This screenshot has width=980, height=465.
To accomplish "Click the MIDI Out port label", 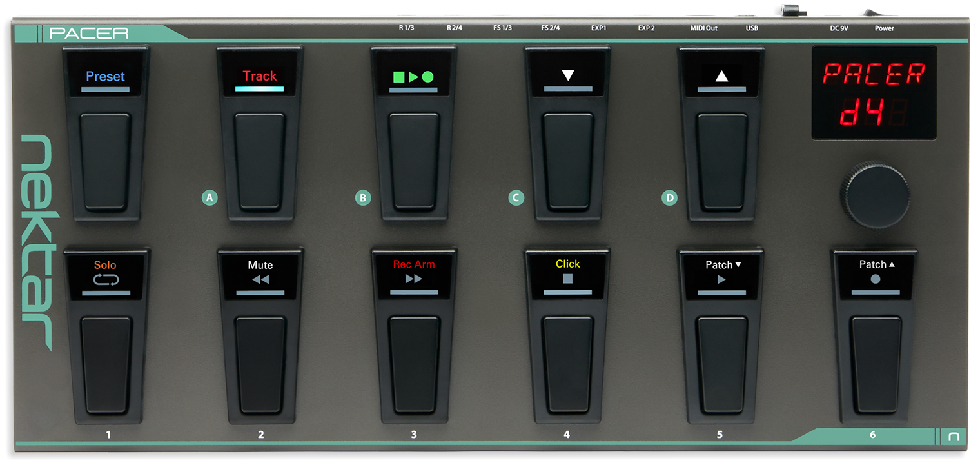I will pos(703,28).
